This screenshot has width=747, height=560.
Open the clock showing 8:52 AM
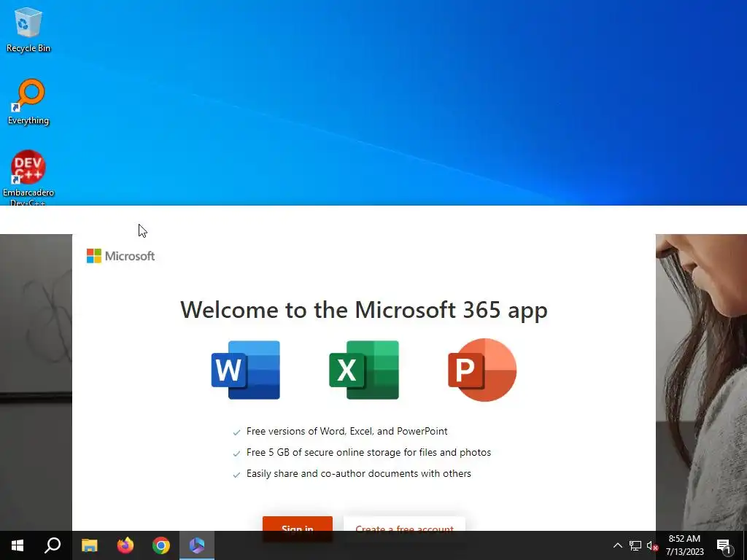tap(684, 545)
